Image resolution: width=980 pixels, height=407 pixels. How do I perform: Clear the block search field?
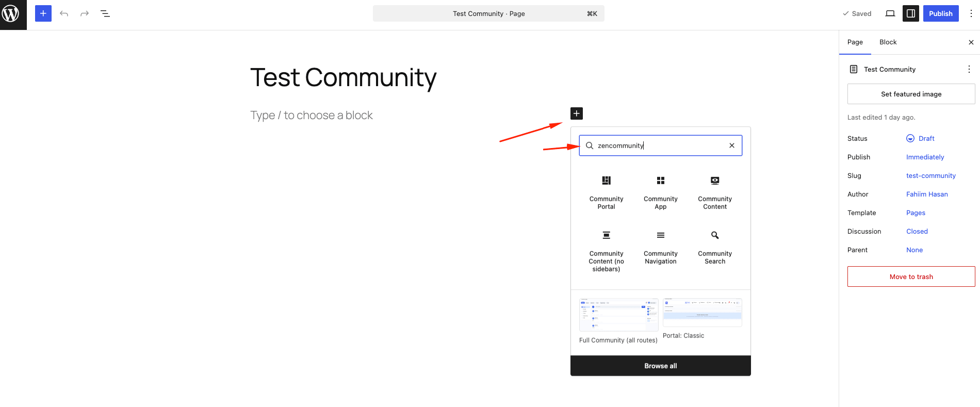[732, 145]
